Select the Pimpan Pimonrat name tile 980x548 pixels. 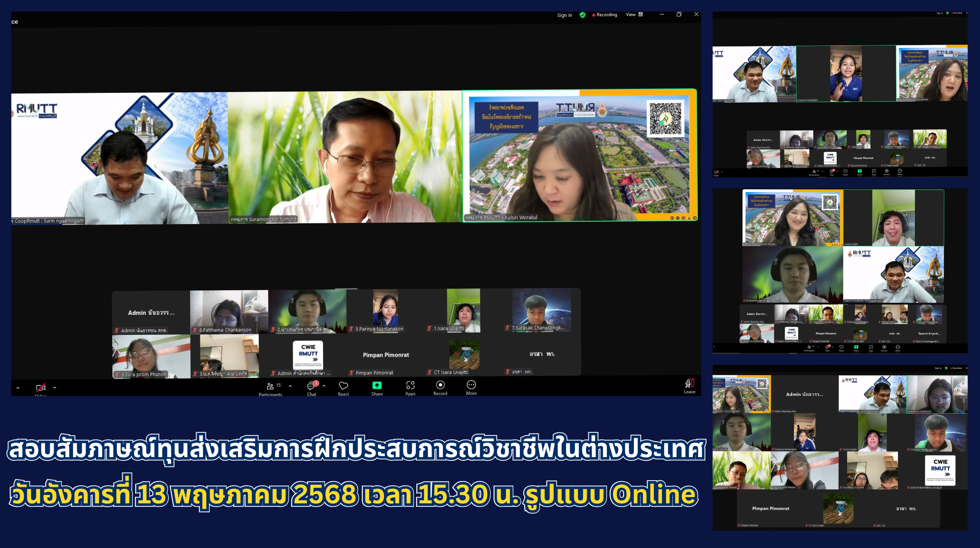(x=386, y=355)
